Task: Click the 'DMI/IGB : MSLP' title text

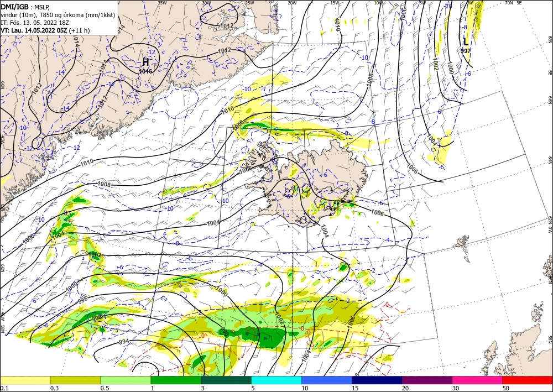Action: click(25, 7)
